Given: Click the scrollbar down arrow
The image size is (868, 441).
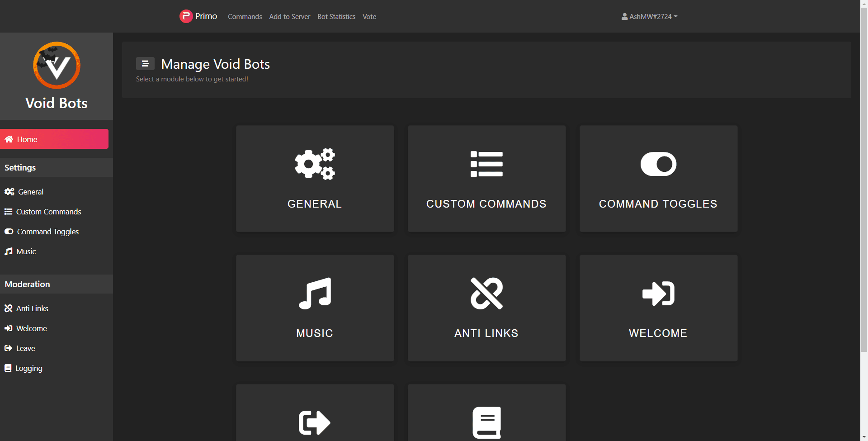Looking at the screenshot, I should 864,437.
